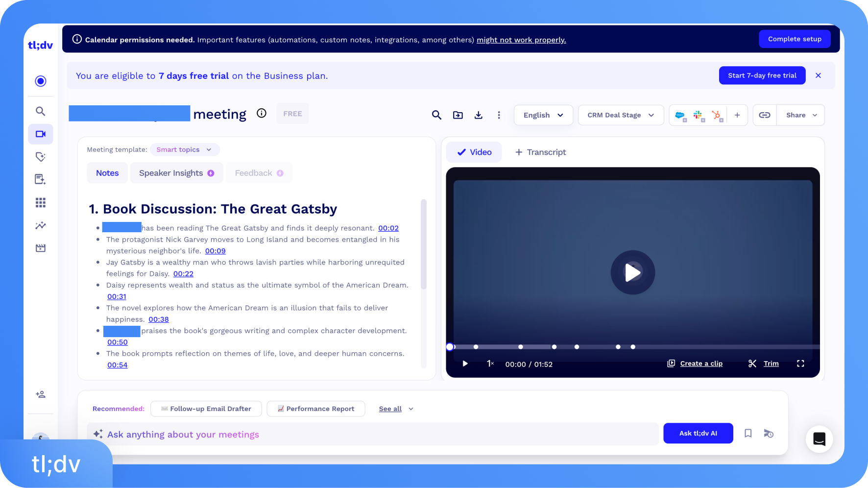868x488 pixels.
Task: Open search in the left sidebar
Action: point(41,111)
